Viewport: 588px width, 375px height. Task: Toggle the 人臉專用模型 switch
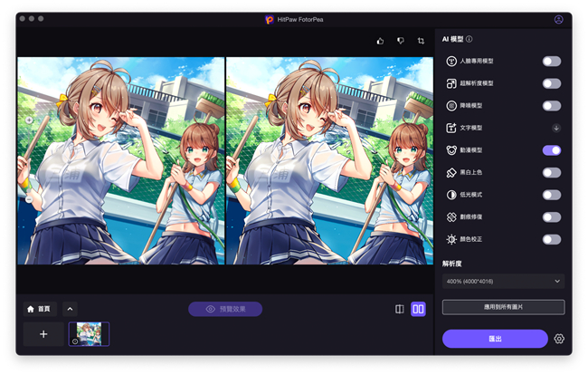(552, 62)
